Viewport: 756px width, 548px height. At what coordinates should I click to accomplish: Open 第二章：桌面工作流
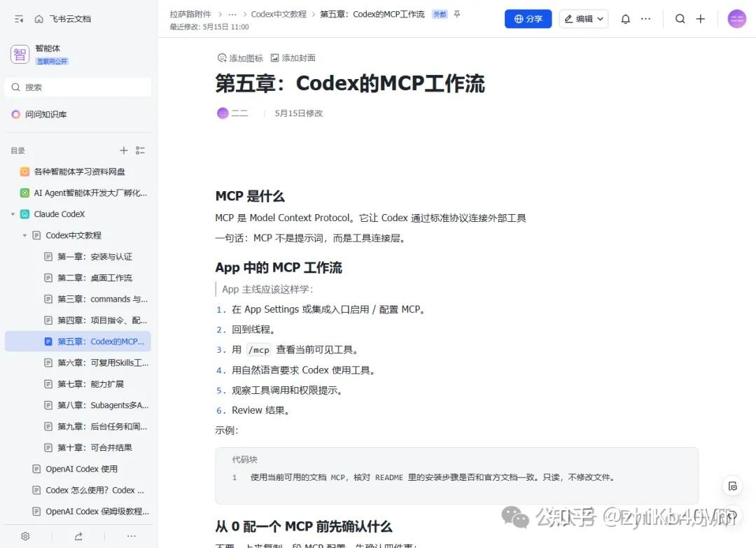[94, 278]
